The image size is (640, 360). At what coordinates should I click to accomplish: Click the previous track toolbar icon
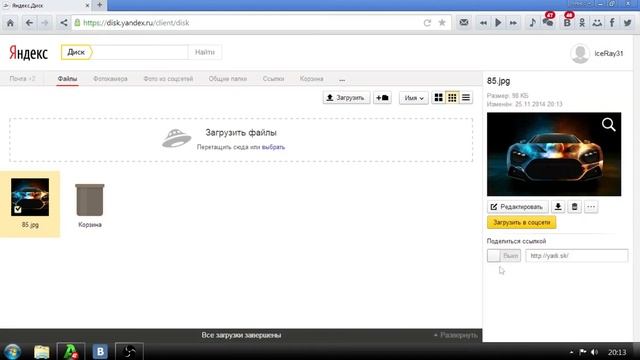tap(483, 23)
